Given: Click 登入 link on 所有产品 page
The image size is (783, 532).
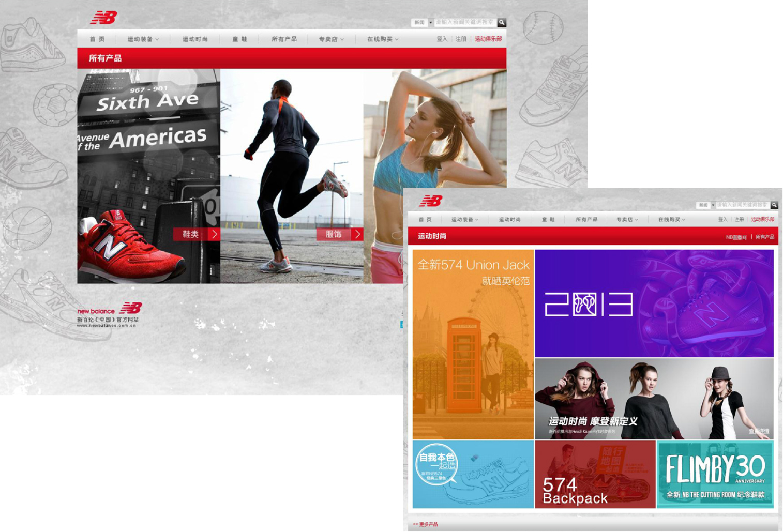Looking at the screenshot, I should (x=442, y=39).
